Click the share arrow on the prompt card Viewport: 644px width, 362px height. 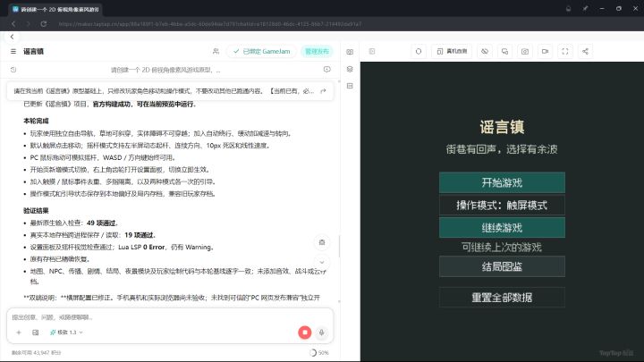[x=323, y=91]
